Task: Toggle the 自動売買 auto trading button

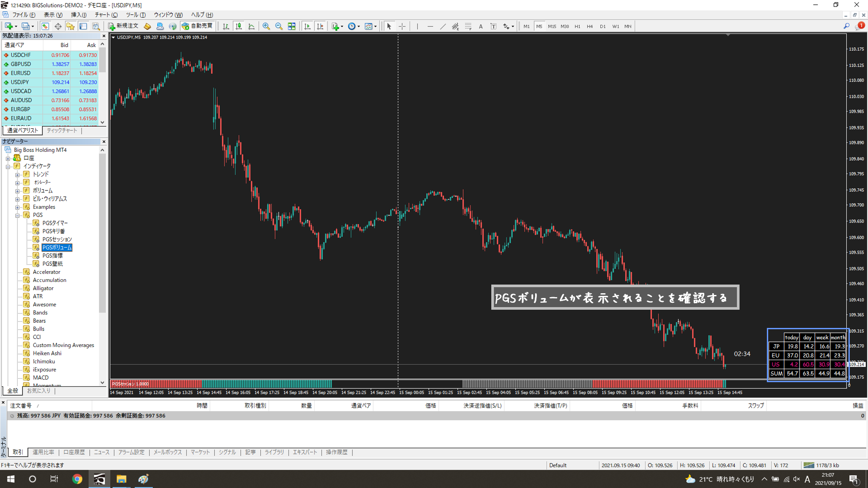Action: click(x=197, y=26)
